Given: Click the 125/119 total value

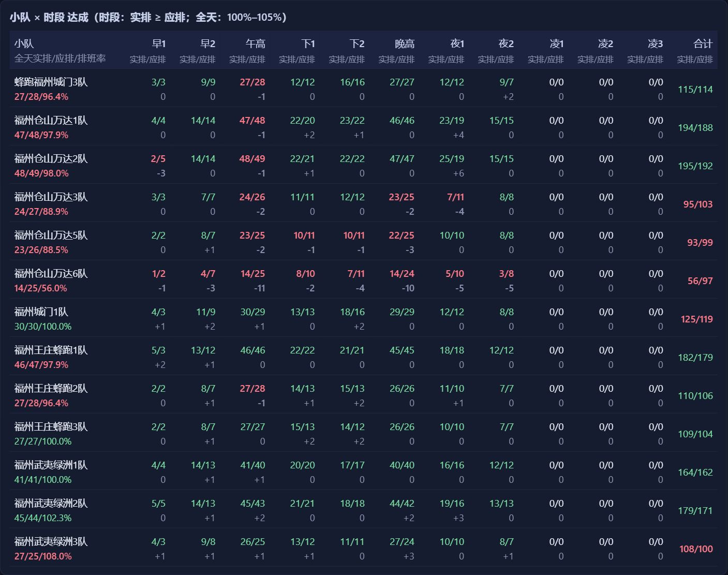Looking at the screenshot, I should click(x=697, y=319).
